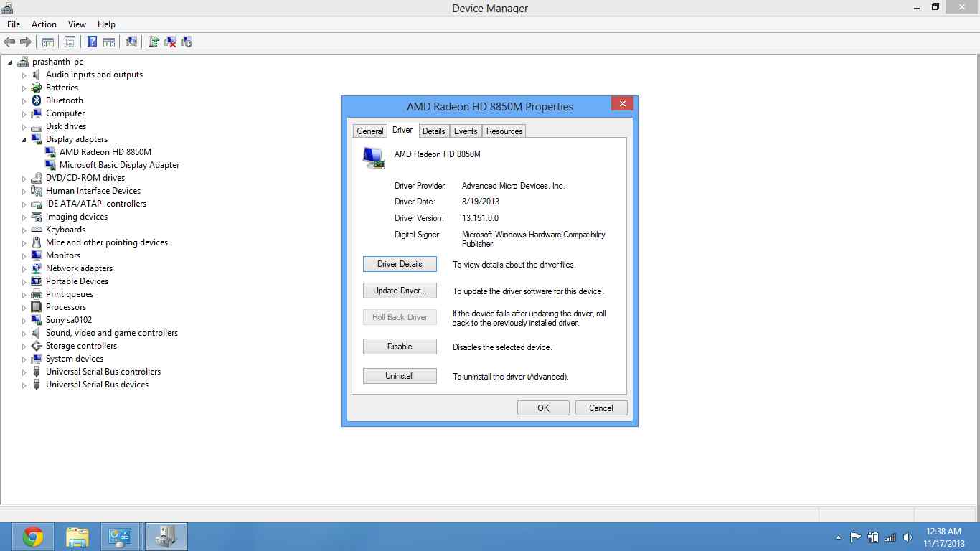Expand the Storage controllers node
The height and width of the screenshot is (551, 980).
(x=24, y=347)
